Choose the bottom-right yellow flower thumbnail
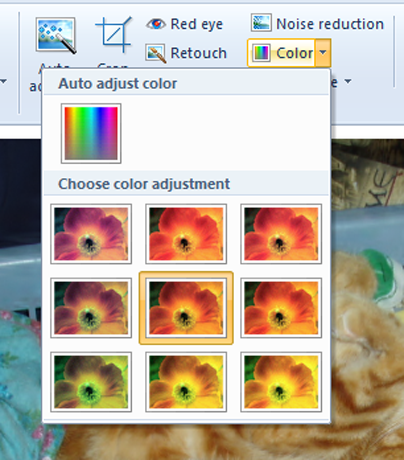This screenshot has height=460, width=404. click(281, 382)
